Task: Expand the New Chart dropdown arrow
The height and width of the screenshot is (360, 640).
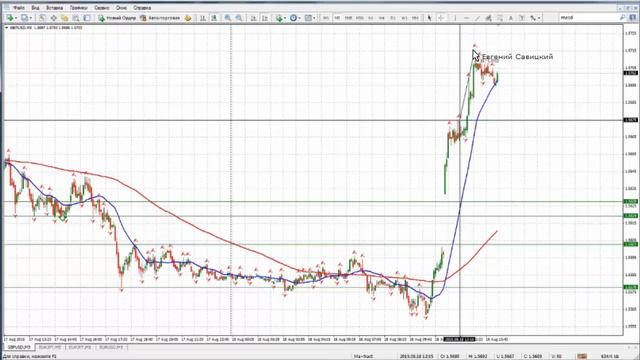Action: click(x=16, y=18)
